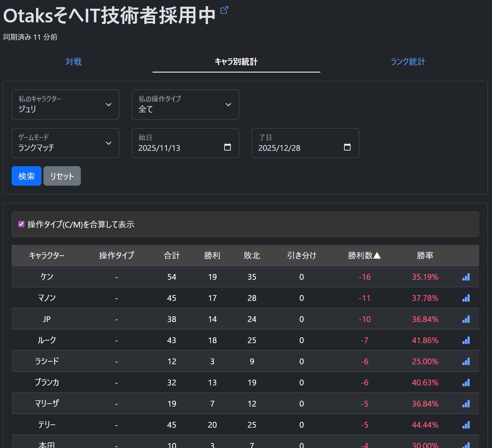This screenshot has width=492, height=448.
Task: Open chart icon in ブランカ row
Action: click(x=466, y=383)
